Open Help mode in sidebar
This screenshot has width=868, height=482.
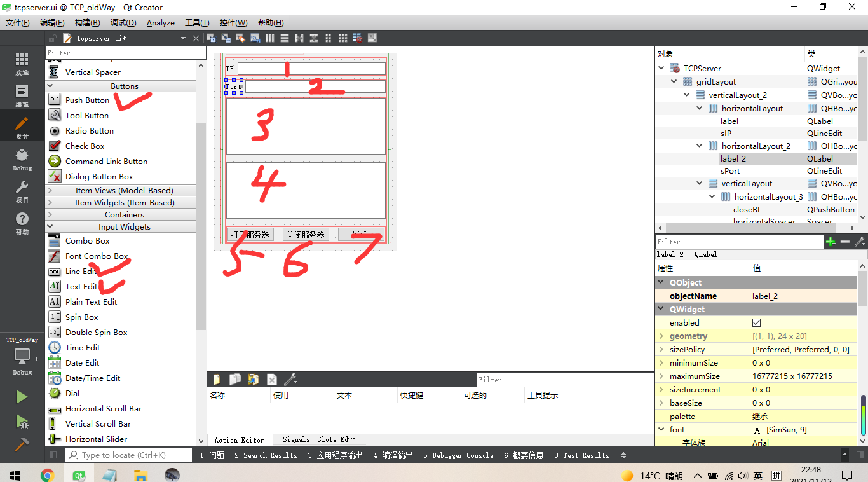[22, 223]
